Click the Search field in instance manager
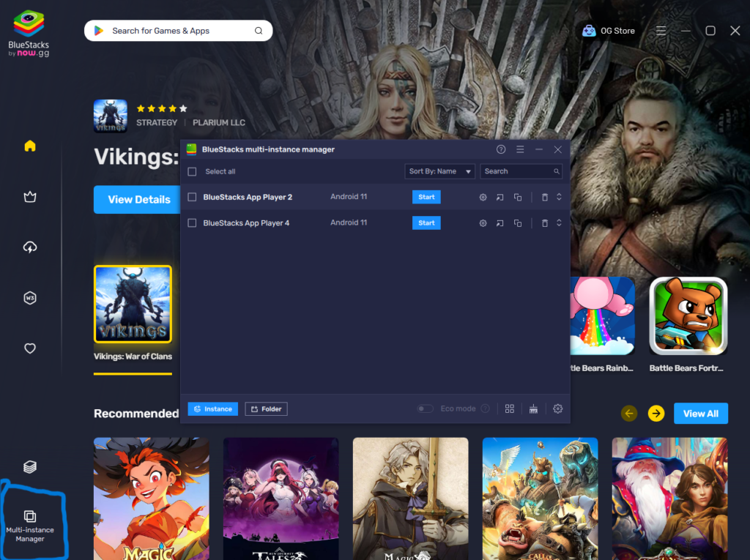The height and width of the screenshot is (560, 750). click(521, 171)
